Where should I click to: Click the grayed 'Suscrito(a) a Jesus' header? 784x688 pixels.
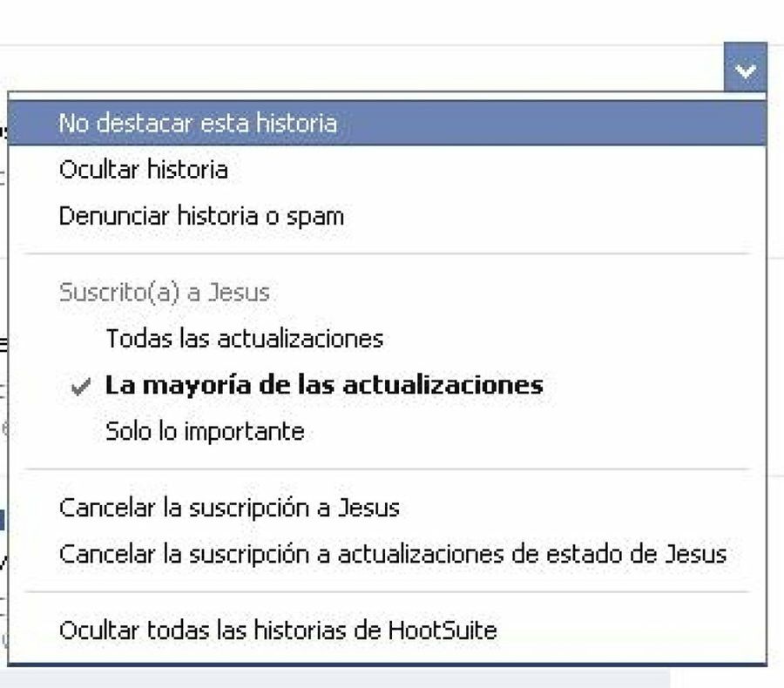pos(165,293)
